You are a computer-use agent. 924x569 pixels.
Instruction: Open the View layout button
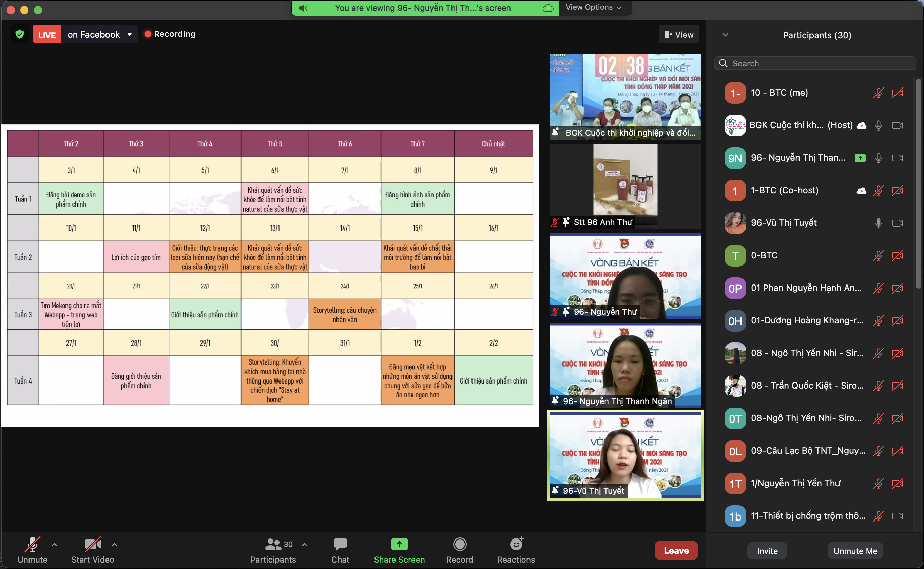[679, 34]
